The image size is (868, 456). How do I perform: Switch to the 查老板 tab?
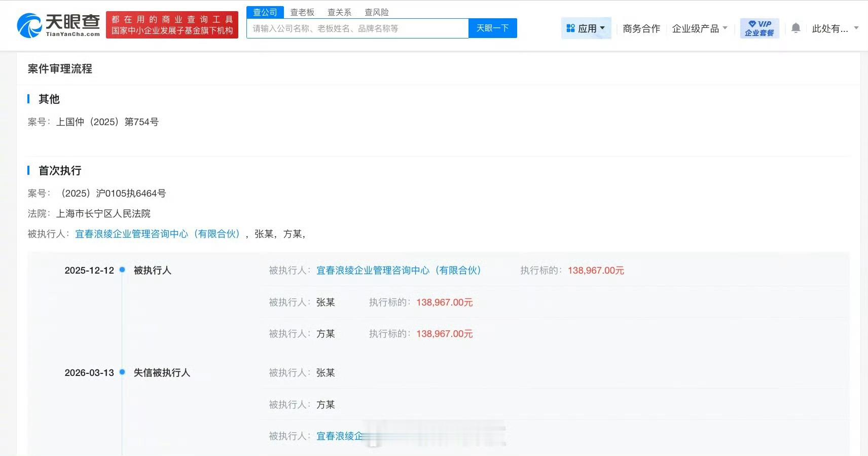click(302, 12)
